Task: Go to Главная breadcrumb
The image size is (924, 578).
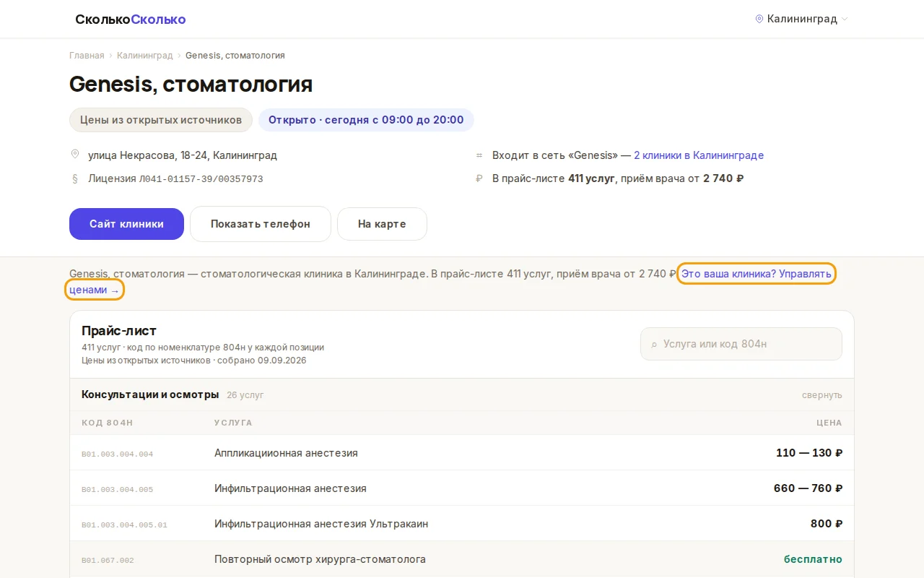Action: (87, 56)
